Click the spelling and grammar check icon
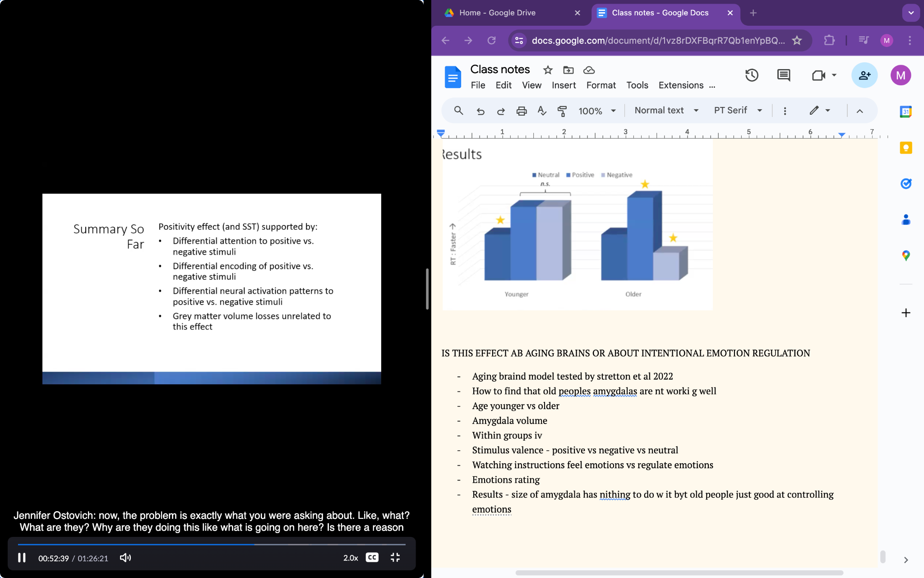This screenshot has height=578, width=924. [x=542, y=111]
